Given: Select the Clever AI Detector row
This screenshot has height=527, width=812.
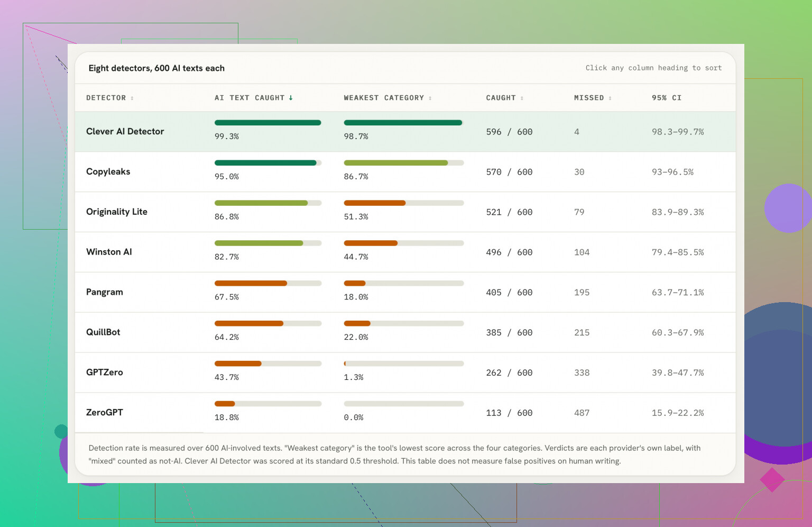Looking at the screenshot, I should click(x=405, y=132).
